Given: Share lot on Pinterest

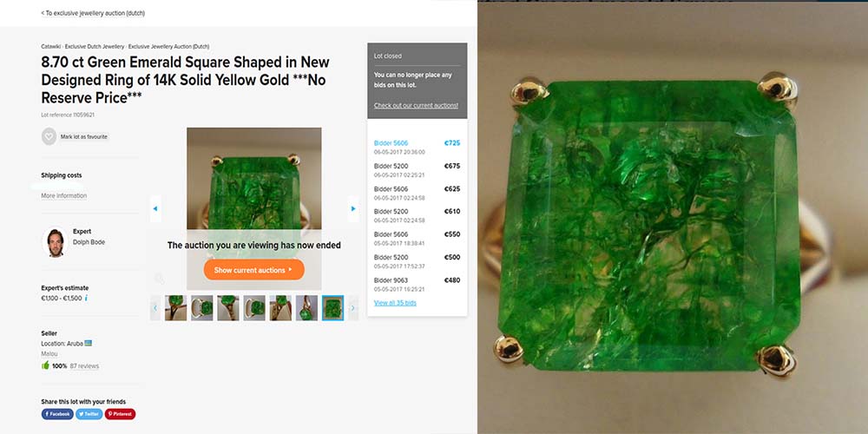Looking at the screenshot, I should [120, 414].
